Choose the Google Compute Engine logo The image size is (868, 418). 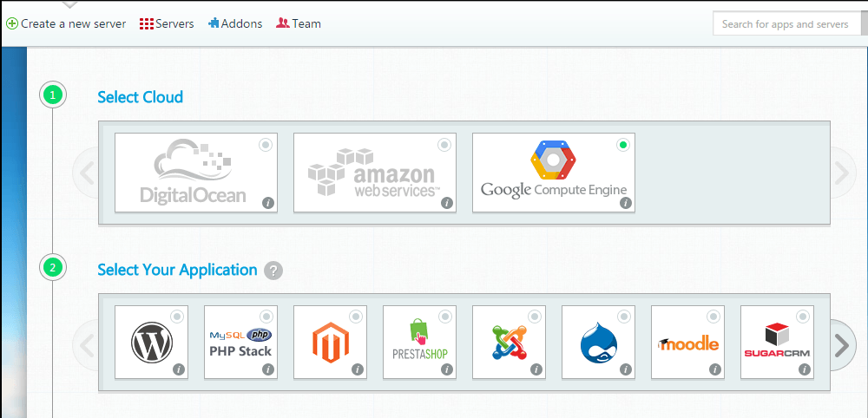coord(554,169)
